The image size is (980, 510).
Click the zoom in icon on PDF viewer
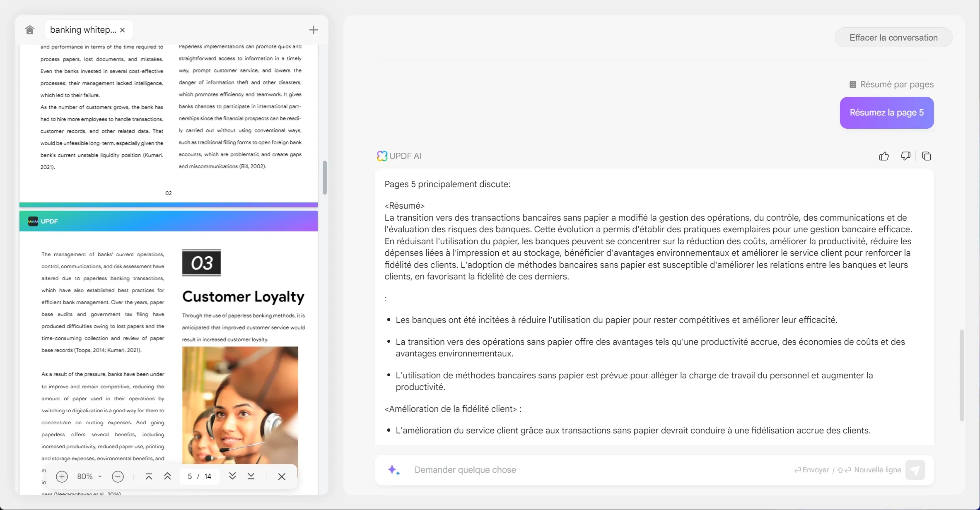[x=62, y=476]
